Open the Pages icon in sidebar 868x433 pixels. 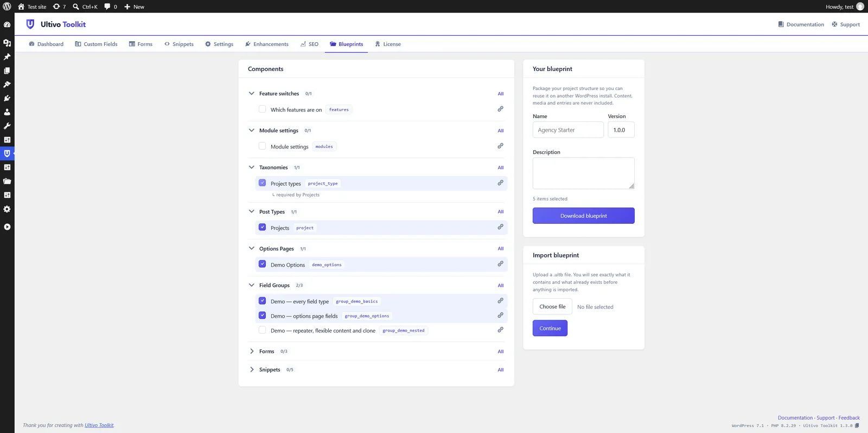pyautogui.click(x=7, y=70)
